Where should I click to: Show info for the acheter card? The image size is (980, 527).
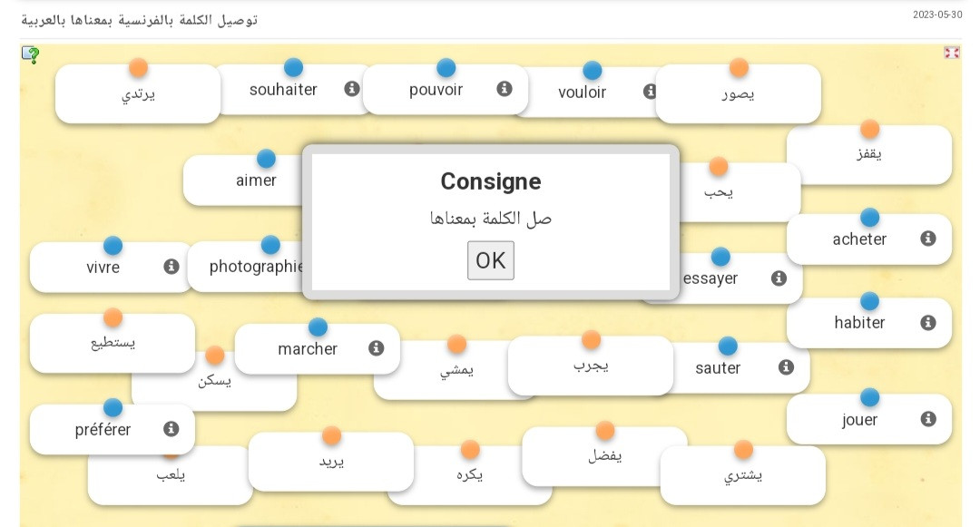tap(928, 238)
